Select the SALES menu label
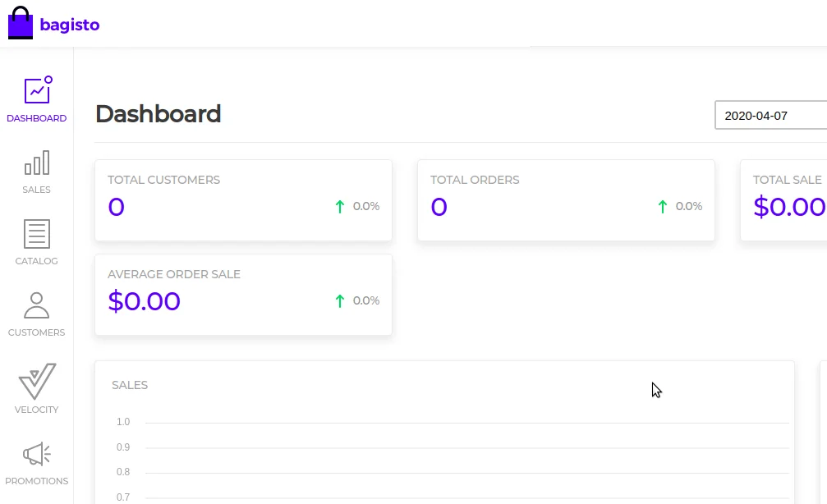Viewport: 827px width, 504px height. tap(37, 190)
